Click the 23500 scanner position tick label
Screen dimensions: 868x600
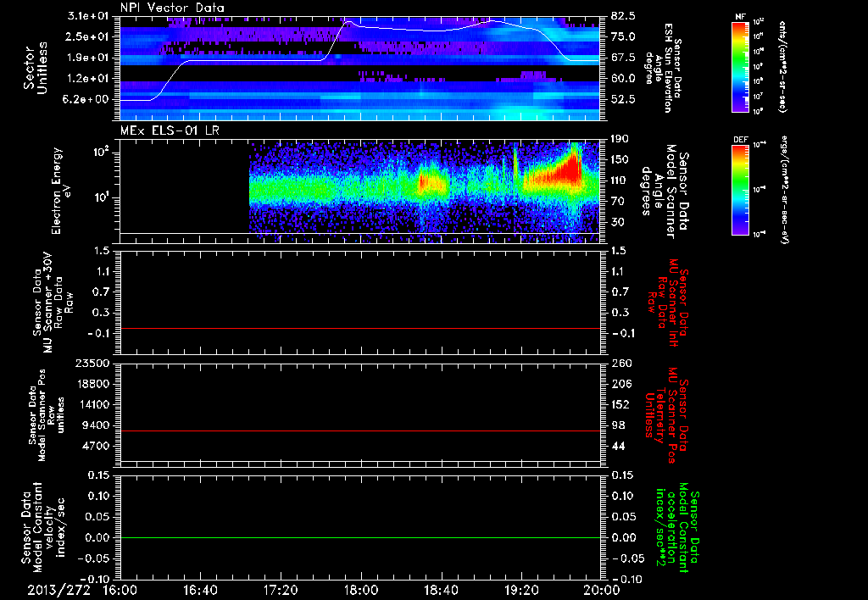coord(92,364)
